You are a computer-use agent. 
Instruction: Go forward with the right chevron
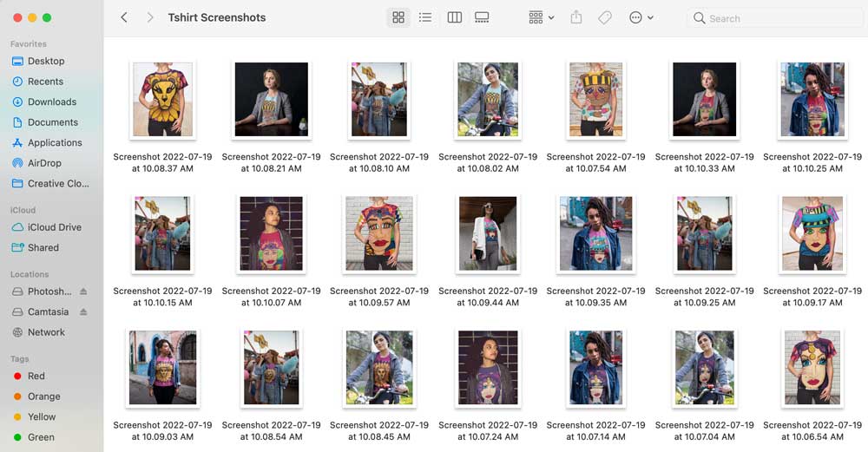pos(149,17)
